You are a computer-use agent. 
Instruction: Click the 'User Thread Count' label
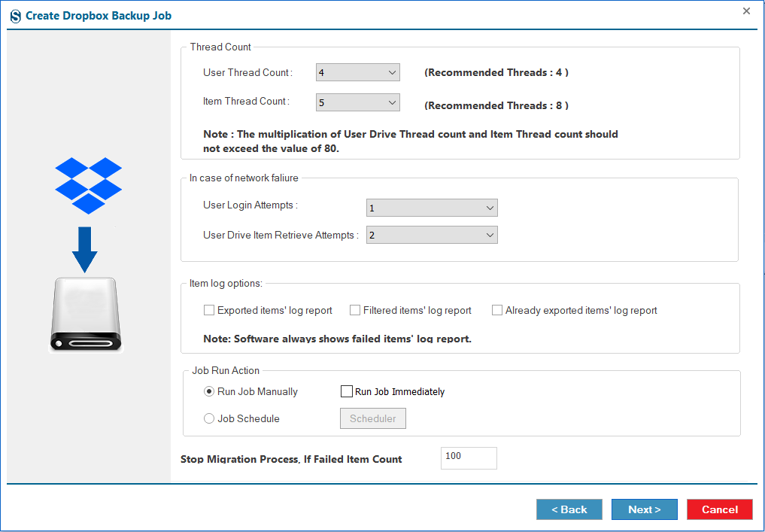click(x=247, y=73)
